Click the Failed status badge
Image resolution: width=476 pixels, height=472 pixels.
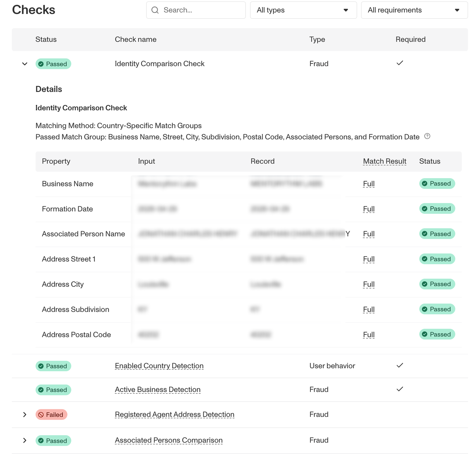[x=51, y=415]
